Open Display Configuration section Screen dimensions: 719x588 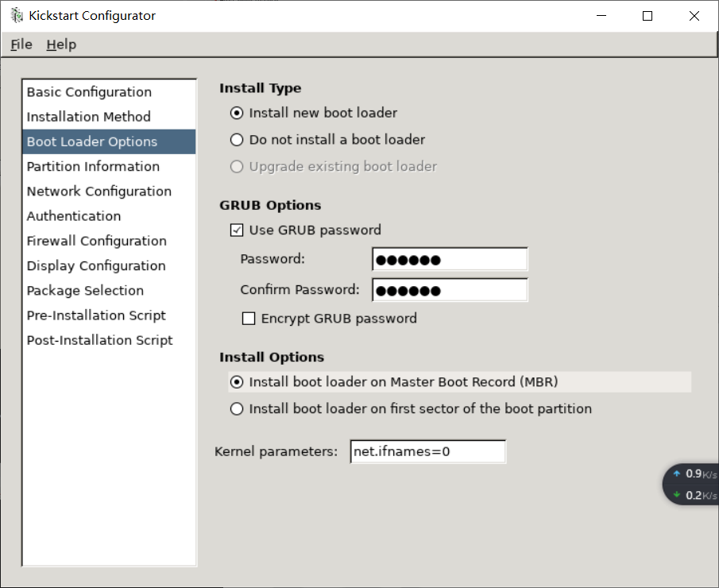click(109, 265)
